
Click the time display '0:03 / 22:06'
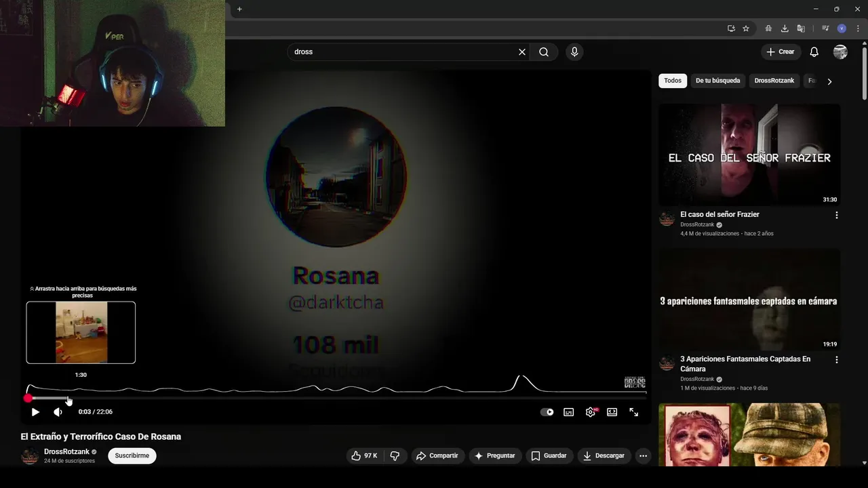[x=96, y=412]
